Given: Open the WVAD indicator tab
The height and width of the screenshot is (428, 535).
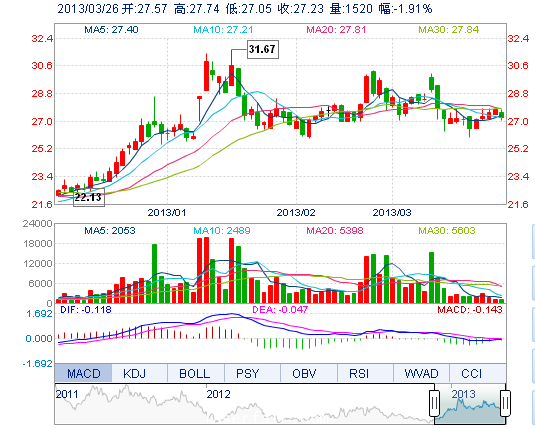Looking at the screenshot, I should point(422,373).
